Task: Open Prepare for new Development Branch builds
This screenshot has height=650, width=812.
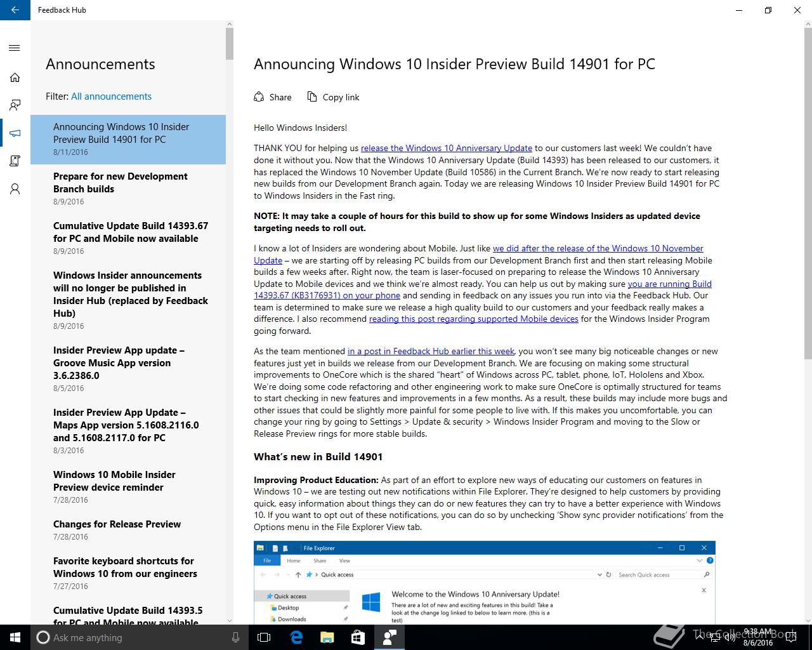Action: pos(128,189)
